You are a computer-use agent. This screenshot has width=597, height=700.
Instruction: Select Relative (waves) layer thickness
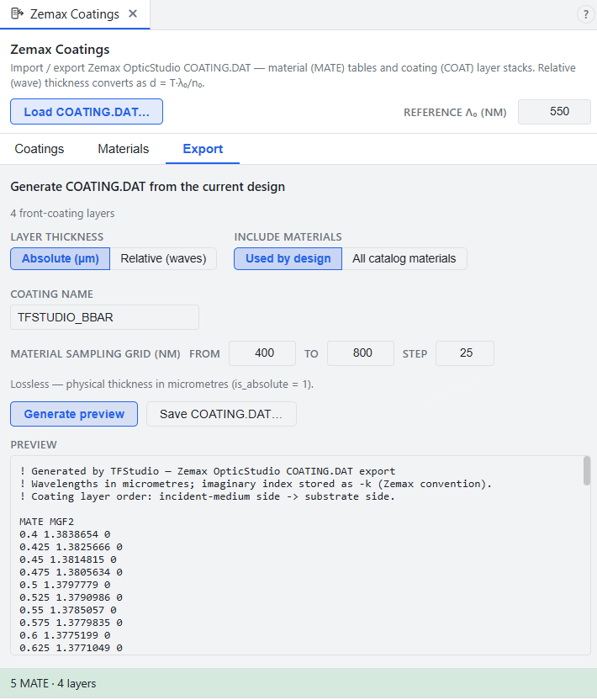click(x=163, y=258)
